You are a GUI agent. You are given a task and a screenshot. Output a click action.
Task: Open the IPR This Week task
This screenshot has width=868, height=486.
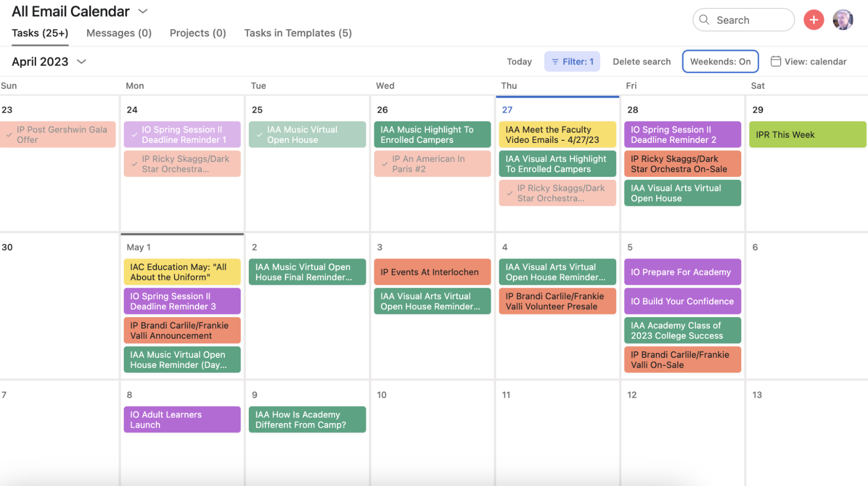click(x=807, y=134)
